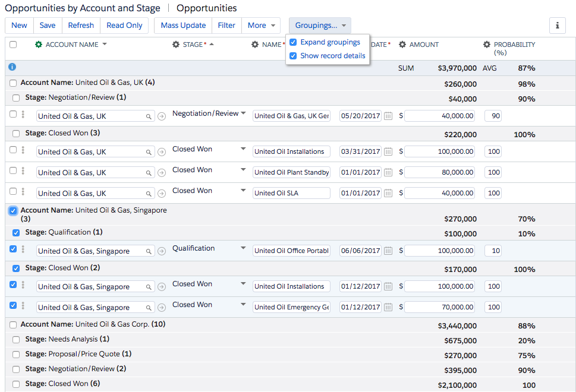Click the Filter button
Screen dimensions: 576x392
point(226,26)
